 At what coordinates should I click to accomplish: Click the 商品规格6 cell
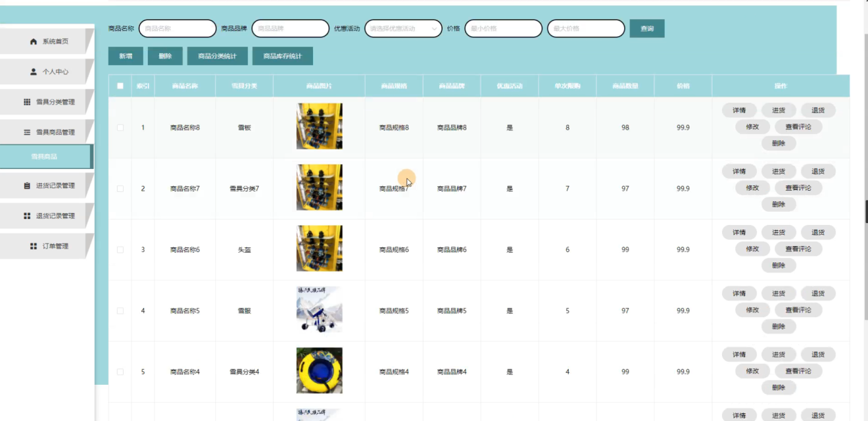pyautogui.click(x=394, y=250)
